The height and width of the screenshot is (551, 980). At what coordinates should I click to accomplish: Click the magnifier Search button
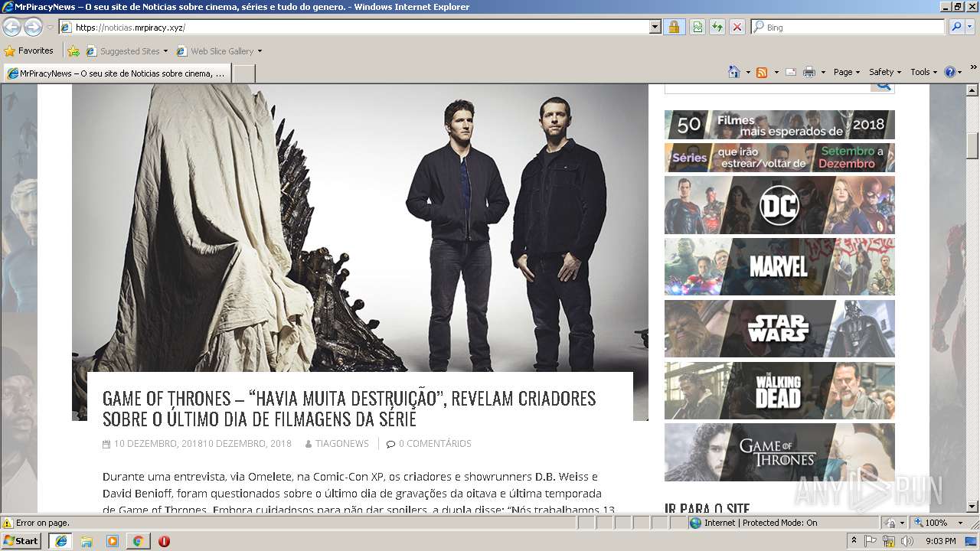click(x=955, y=27)
